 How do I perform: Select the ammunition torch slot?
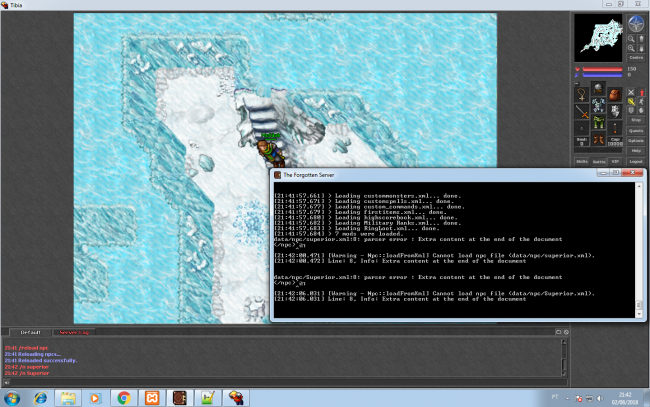coord(615,128)
